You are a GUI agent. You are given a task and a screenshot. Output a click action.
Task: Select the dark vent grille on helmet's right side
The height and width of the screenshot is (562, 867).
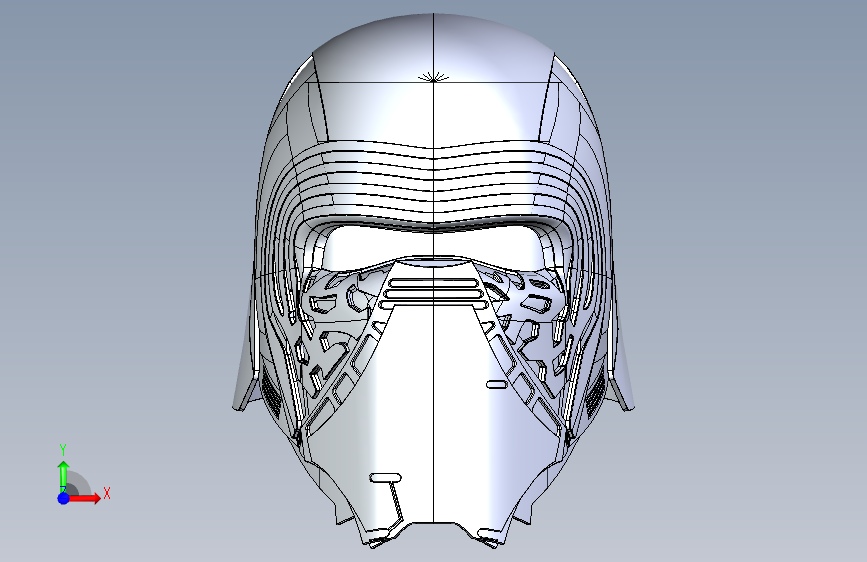click(594, 393)
